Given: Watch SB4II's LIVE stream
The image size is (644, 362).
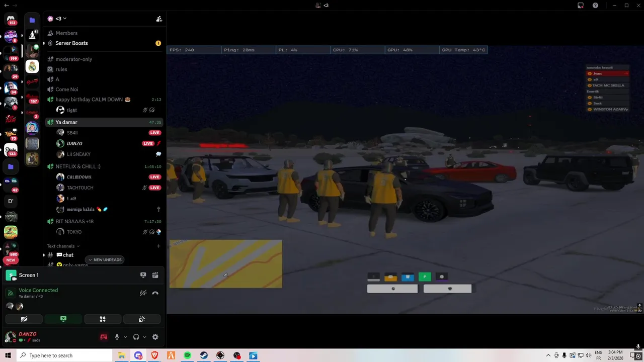Looking at the screenshot, I should pos(154,133).
